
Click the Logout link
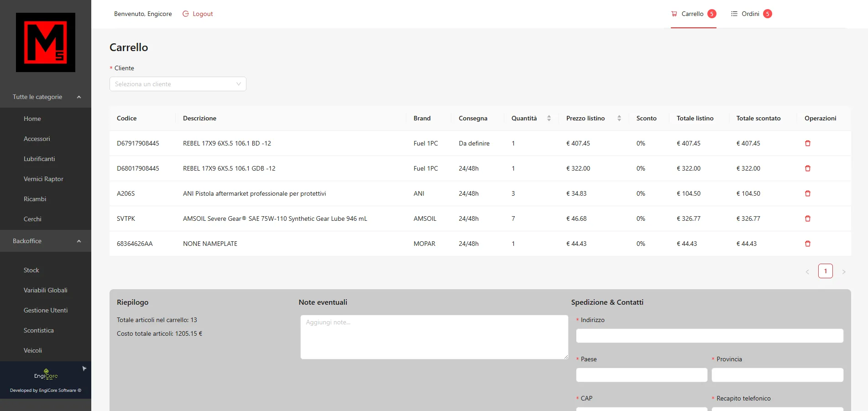tap(198, 14)
